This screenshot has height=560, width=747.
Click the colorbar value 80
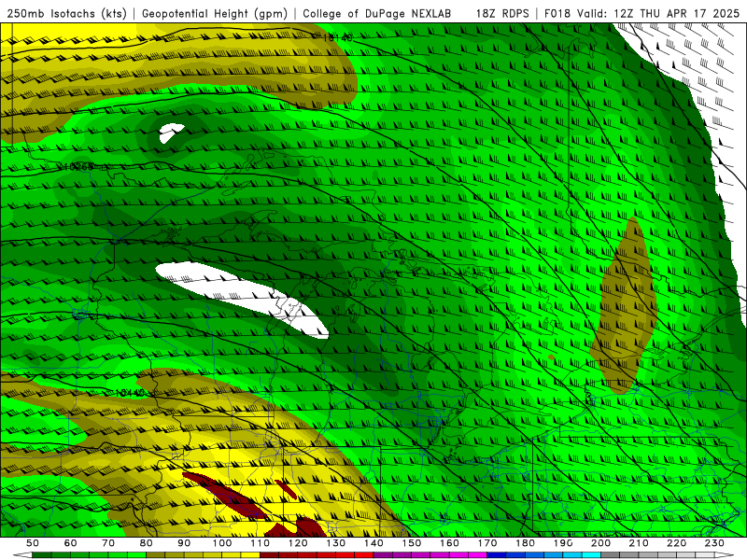point(147,543)
